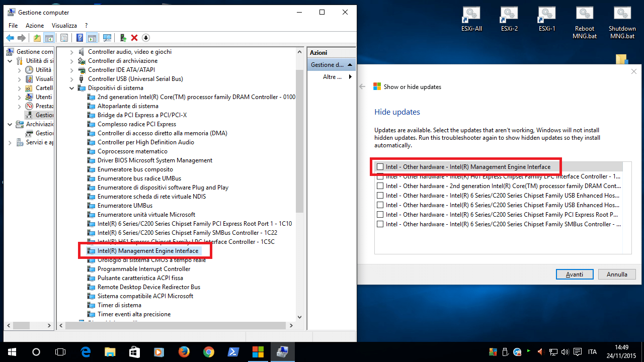Expand Controller di archiviazione node
Viewport: 644px width, 362px height.
point(71,61)
